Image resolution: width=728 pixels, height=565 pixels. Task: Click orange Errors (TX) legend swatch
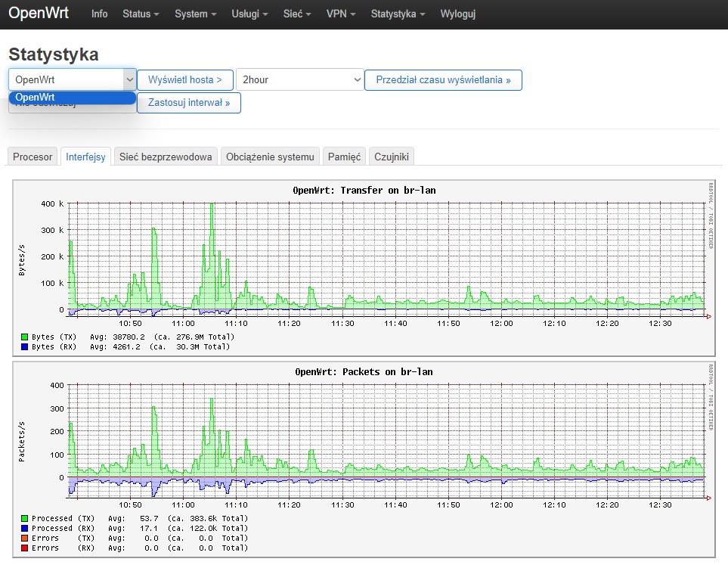tap(25, 538)
